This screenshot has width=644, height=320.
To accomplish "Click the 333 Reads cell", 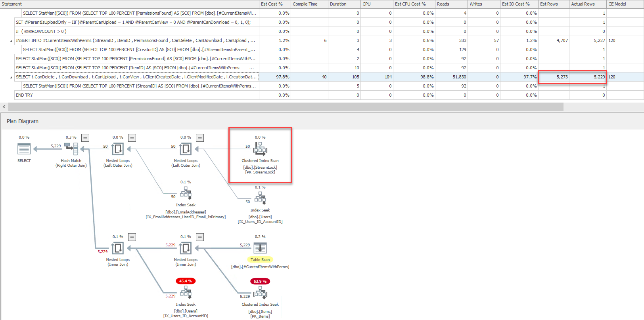I will (451, 40).
